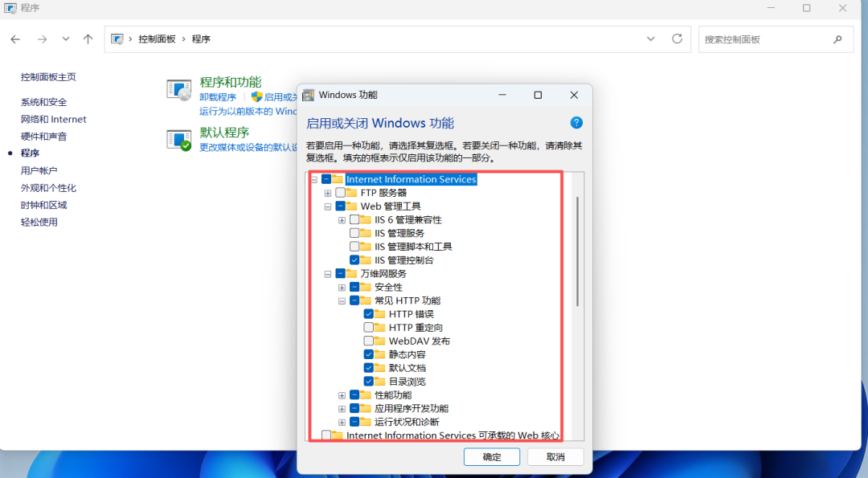868x478 pixels.
Task: Click folder icon of 静态内容
Action: (379, 354)
